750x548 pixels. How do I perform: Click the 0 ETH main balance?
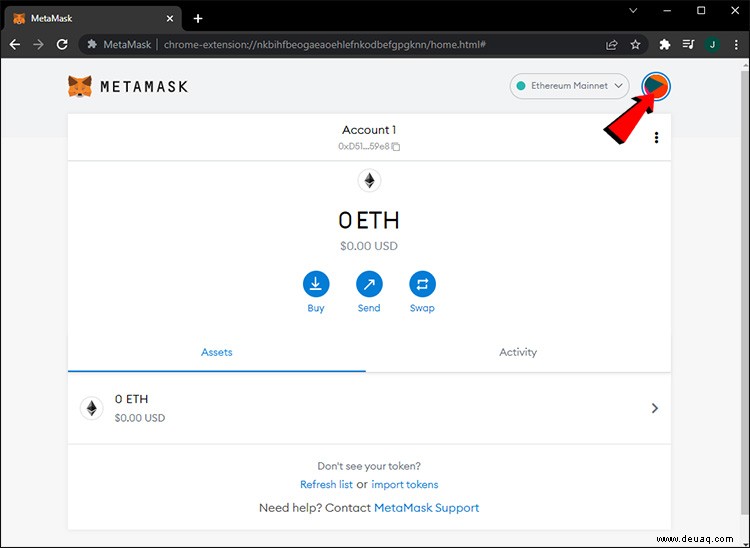tap(369, 220)
